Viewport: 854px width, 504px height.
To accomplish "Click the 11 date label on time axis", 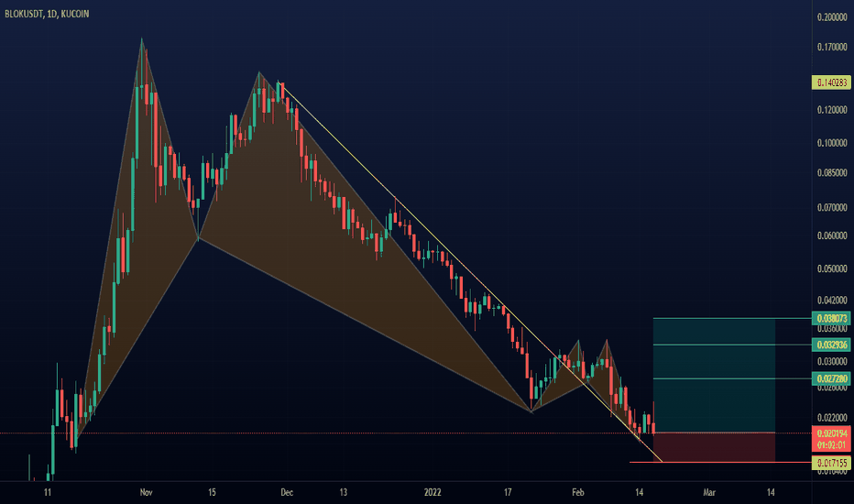I will click(x=48, y=493).
